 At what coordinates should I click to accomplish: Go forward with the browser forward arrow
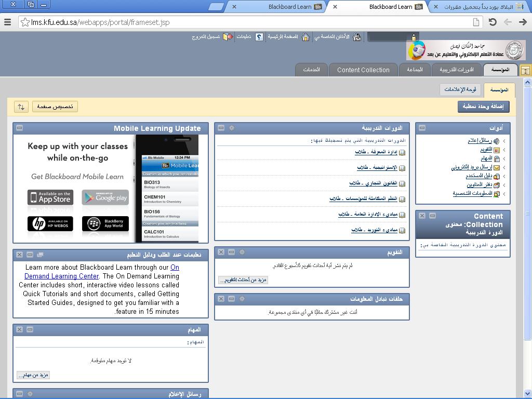click(x=523, y=22)
